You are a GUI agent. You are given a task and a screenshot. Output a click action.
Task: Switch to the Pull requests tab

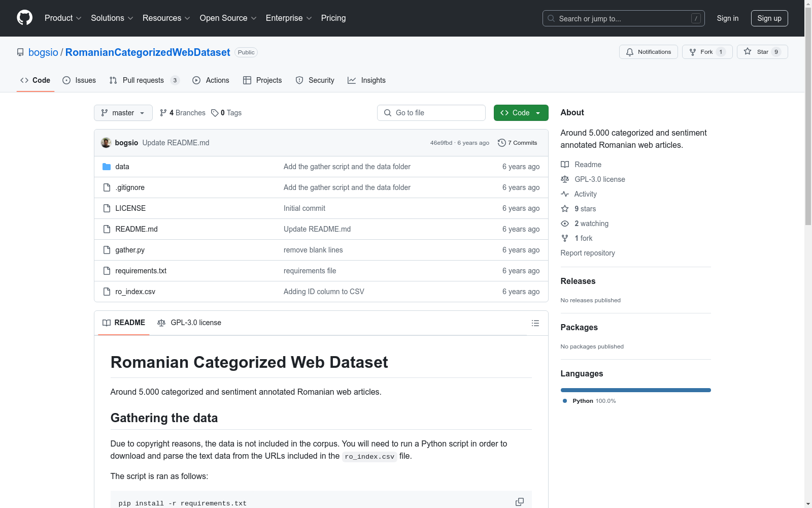145,80
